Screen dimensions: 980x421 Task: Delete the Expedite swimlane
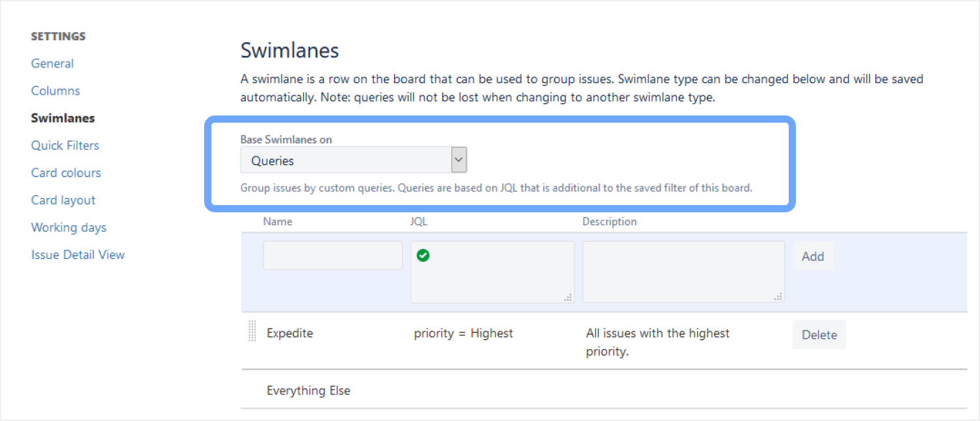tap(819, 335)
